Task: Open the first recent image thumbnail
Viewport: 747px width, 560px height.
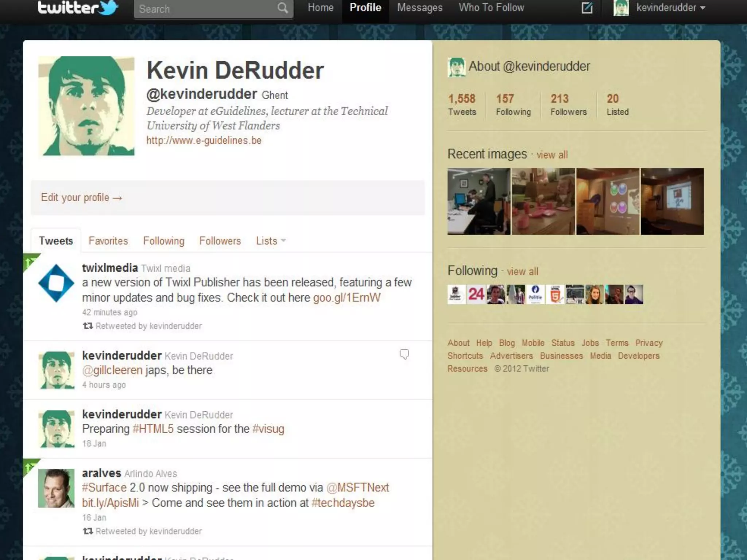Action: [479, 201]
